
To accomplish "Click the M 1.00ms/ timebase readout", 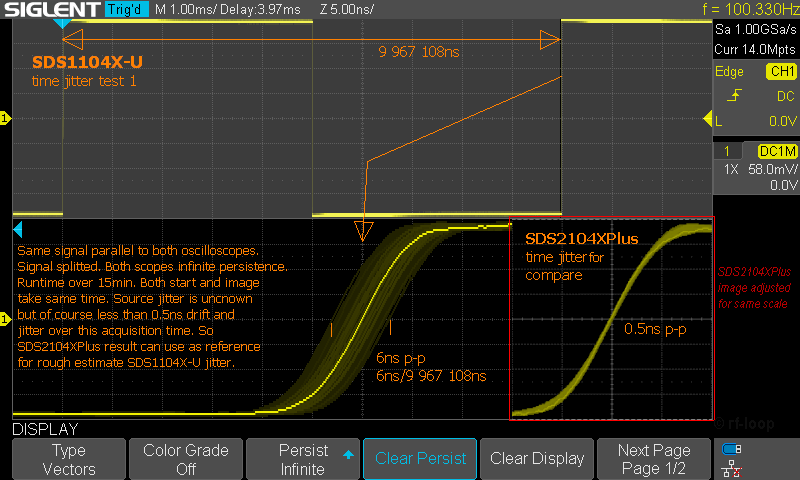I will click(x=186, y=9).
